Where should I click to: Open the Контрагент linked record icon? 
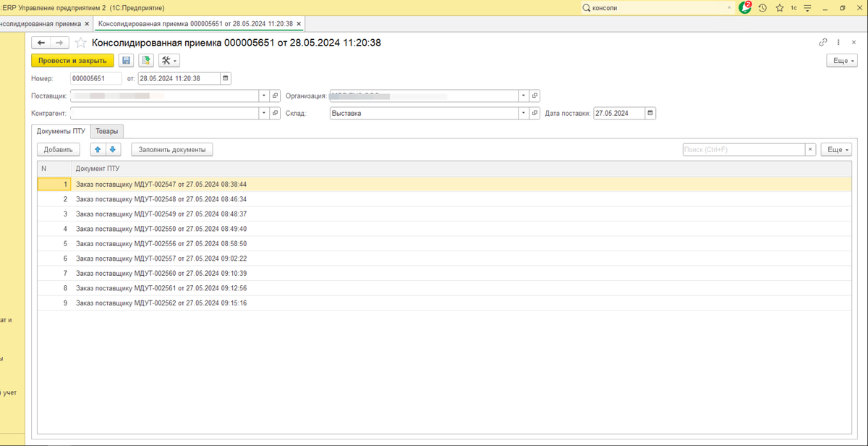(x=276, y=113)
